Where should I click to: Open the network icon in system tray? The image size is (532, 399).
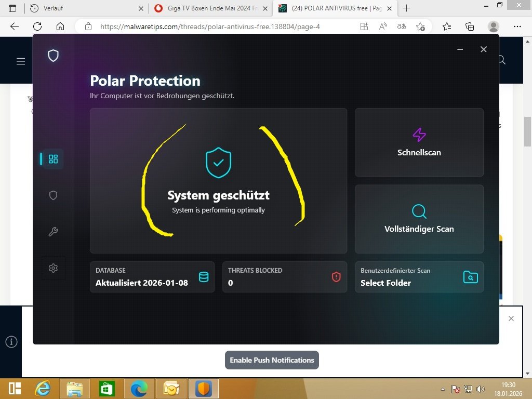[468, 389]
